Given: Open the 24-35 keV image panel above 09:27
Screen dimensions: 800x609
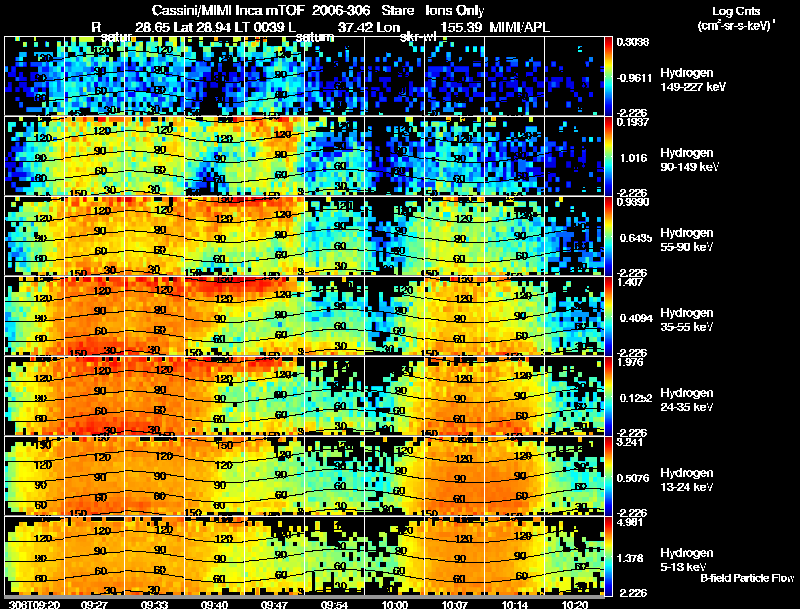Looking at the screenshot, I should (x=94, y=396).
